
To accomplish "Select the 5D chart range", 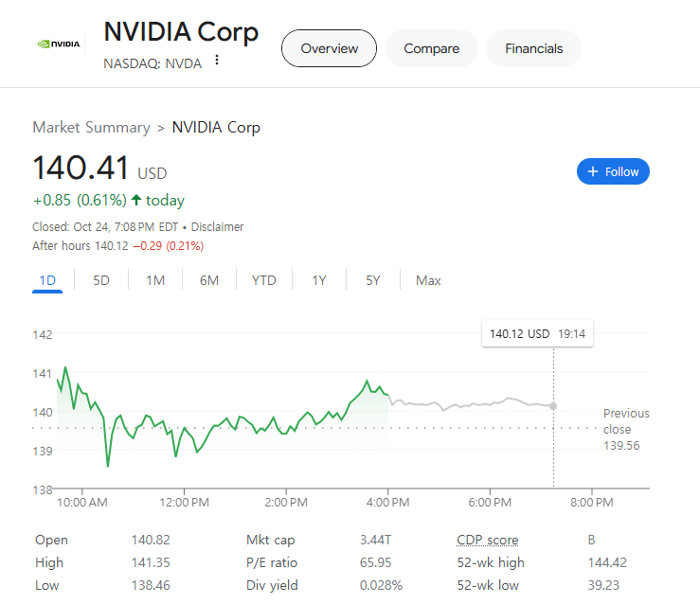I will (x=101, y=280).
